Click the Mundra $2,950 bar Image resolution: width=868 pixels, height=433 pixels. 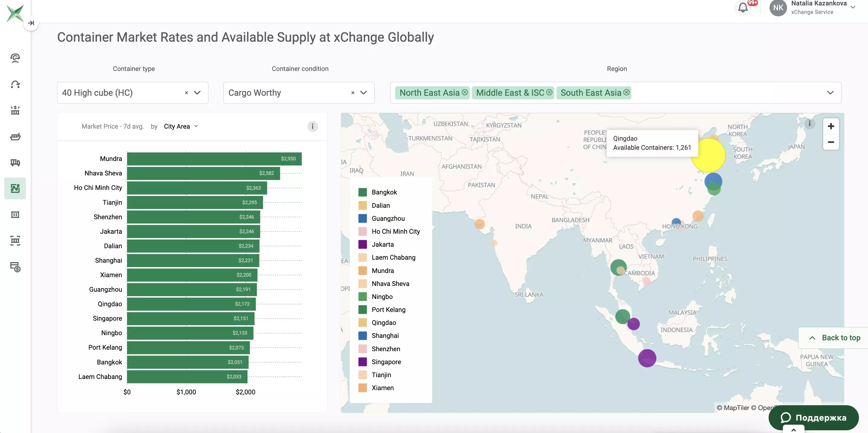(214, 159)
